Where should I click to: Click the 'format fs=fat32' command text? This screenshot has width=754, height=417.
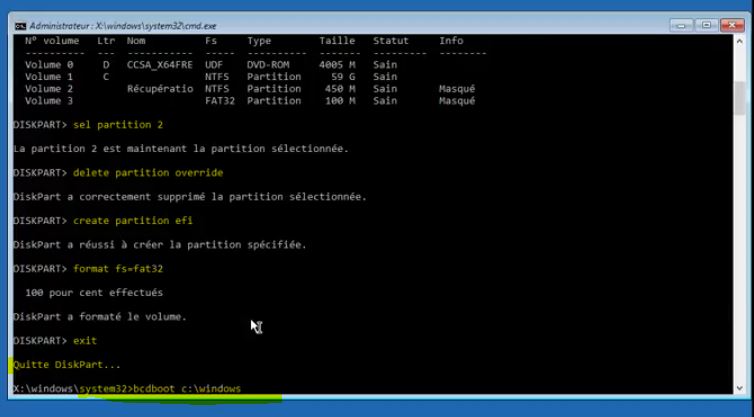[118, 269]
